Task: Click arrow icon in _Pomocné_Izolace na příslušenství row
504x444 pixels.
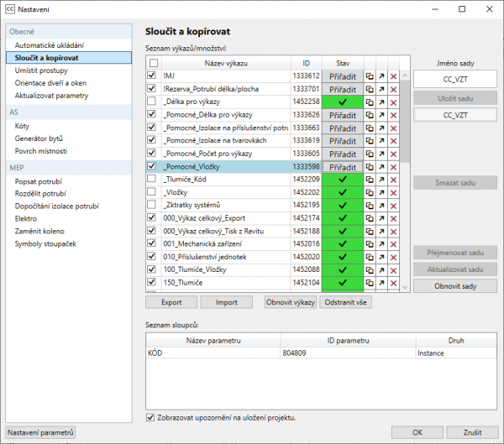Action: click(381, 128)
